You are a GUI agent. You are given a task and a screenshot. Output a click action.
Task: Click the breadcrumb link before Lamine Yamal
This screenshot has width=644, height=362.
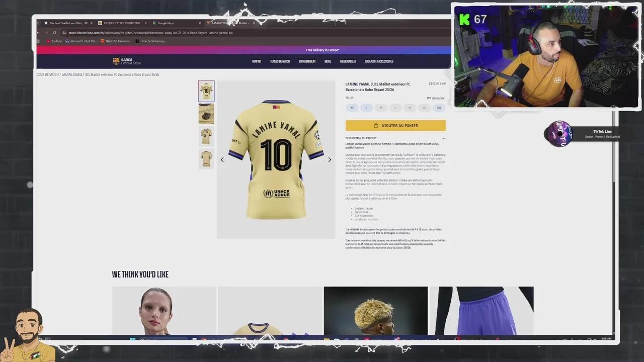pos(47,74)
